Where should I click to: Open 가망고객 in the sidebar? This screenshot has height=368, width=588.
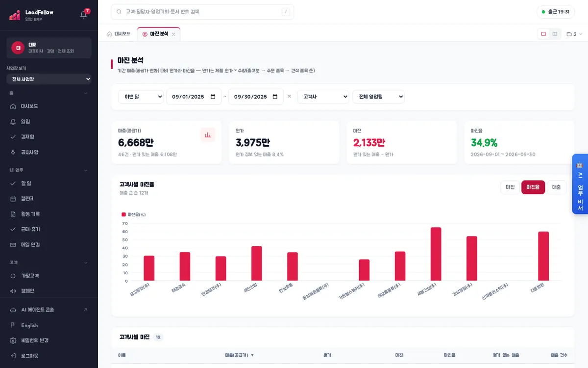[x=49, y=276]
